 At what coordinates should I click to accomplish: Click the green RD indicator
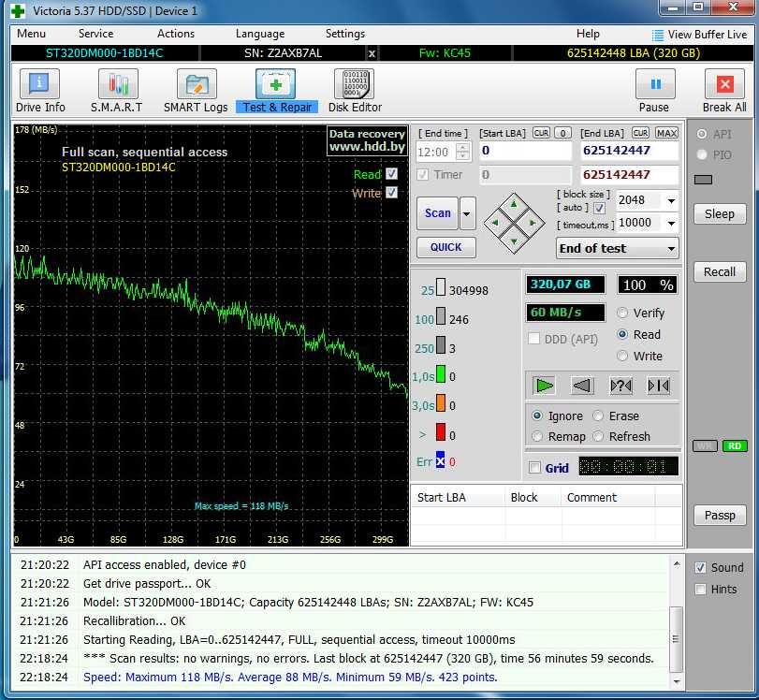point(735,445)
